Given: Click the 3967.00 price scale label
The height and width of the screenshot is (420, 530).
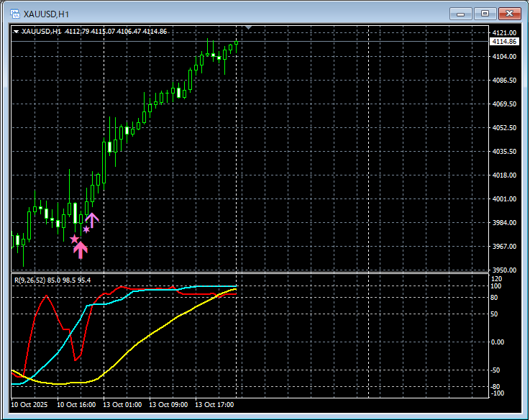Looking at the screenshot, I should pos(504,246).
